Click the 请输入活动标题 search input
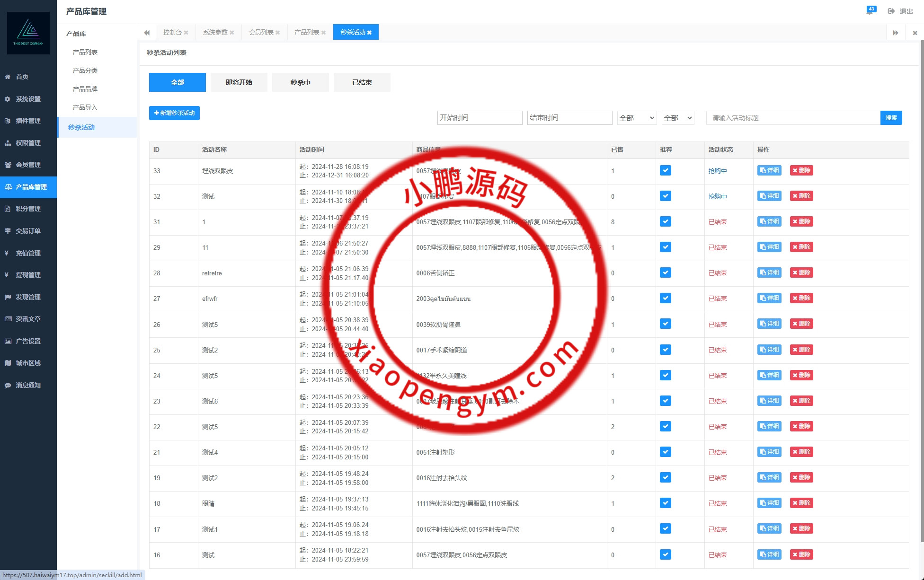 point(793,118)
